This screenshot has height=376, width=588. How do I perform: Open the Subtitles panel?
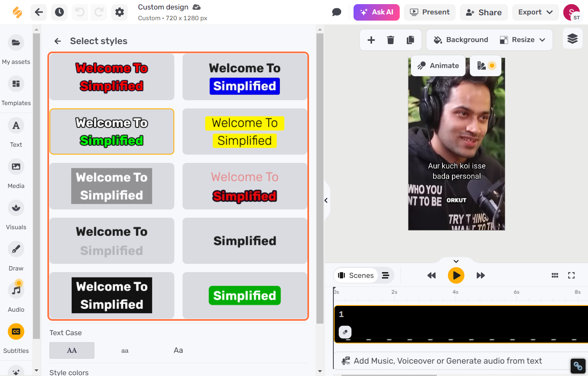(x=16, y=339)
